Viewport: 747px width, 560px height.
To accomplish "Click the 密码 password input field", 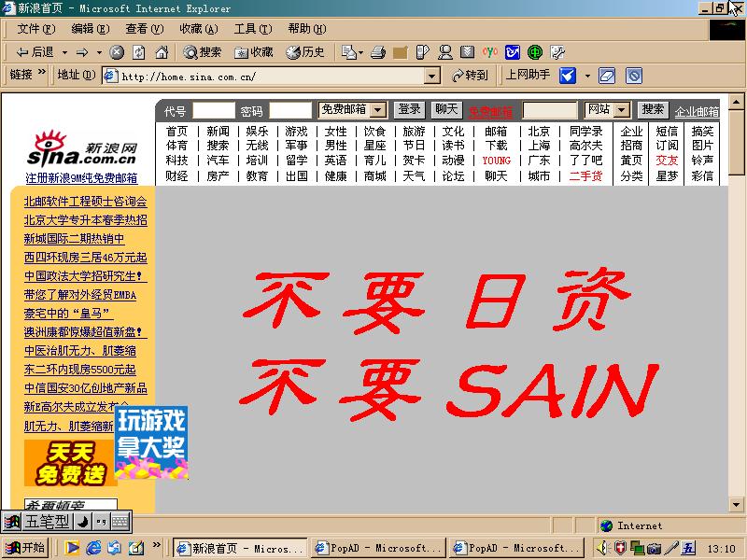I will tap(290, 110).
